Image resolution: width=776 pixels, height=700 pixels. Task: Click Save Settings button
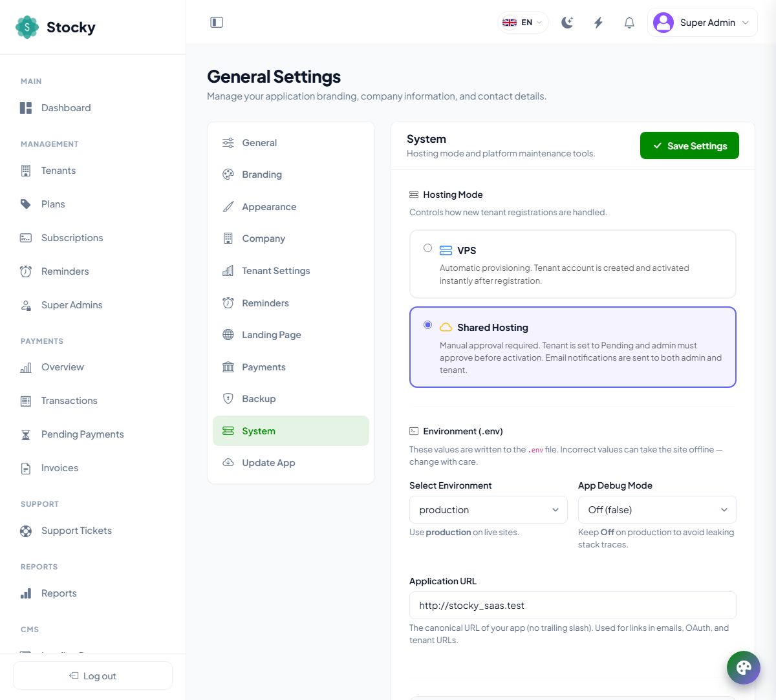(x=689, y=146)
